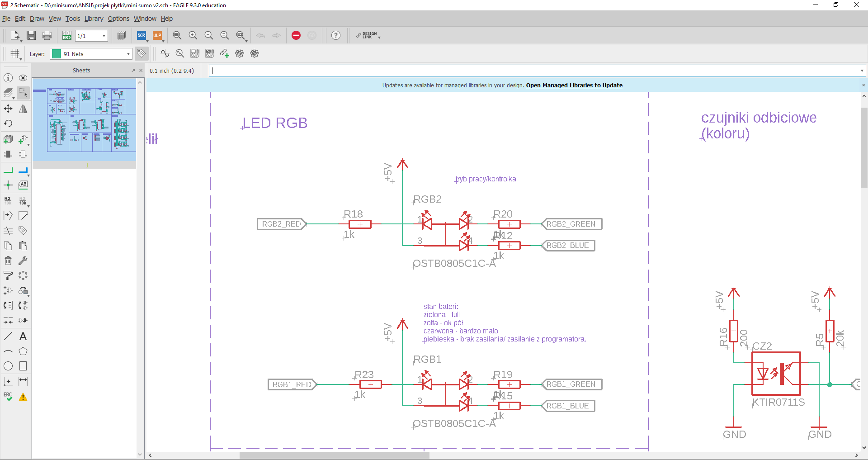Screen dimensions: 868x460
Task: Select the Info tool
Action: click(8, 78)
